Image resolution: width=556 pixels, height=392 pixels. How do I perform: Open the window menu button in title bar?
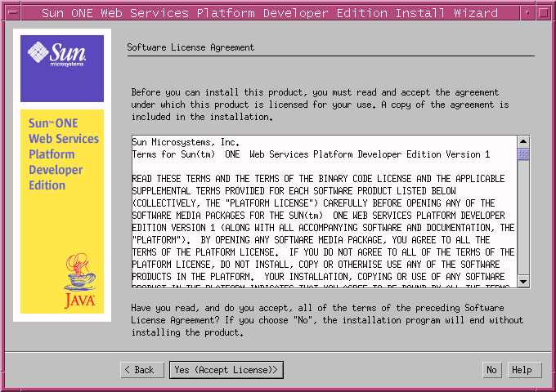pos(13,13)
